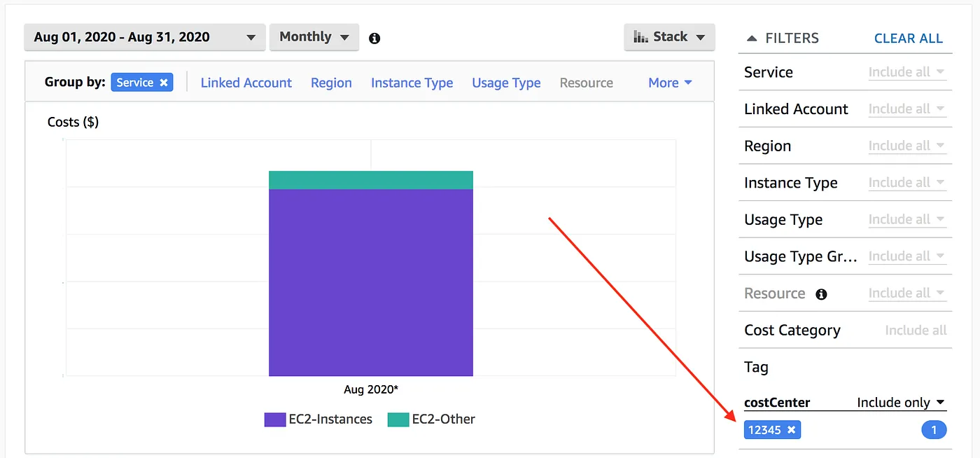Click the Resource filter info icon
The width and height of the screenshot is (980, 458).
click(x=821, y=294)
